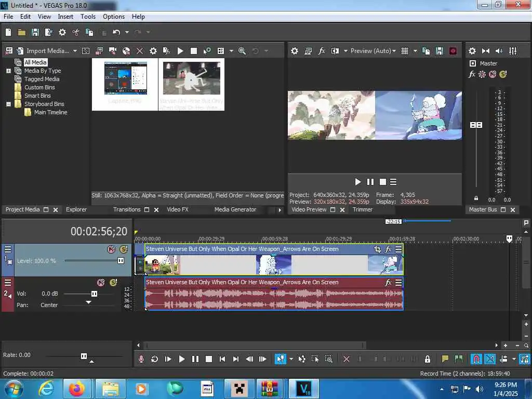Open Master Bus audio properties gear
Screen dimensions: 532x399
point(472,51)
